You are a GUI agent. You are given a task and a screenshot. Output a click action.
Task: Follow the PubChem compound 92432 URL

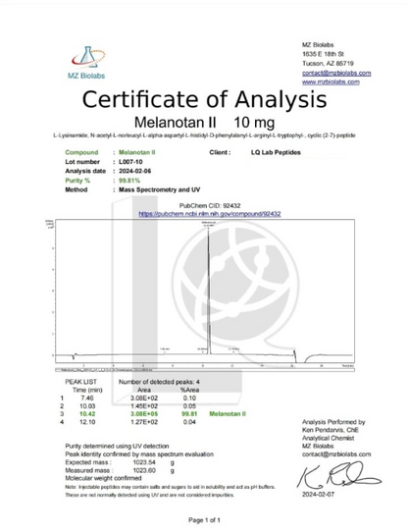tap(210, 214)
